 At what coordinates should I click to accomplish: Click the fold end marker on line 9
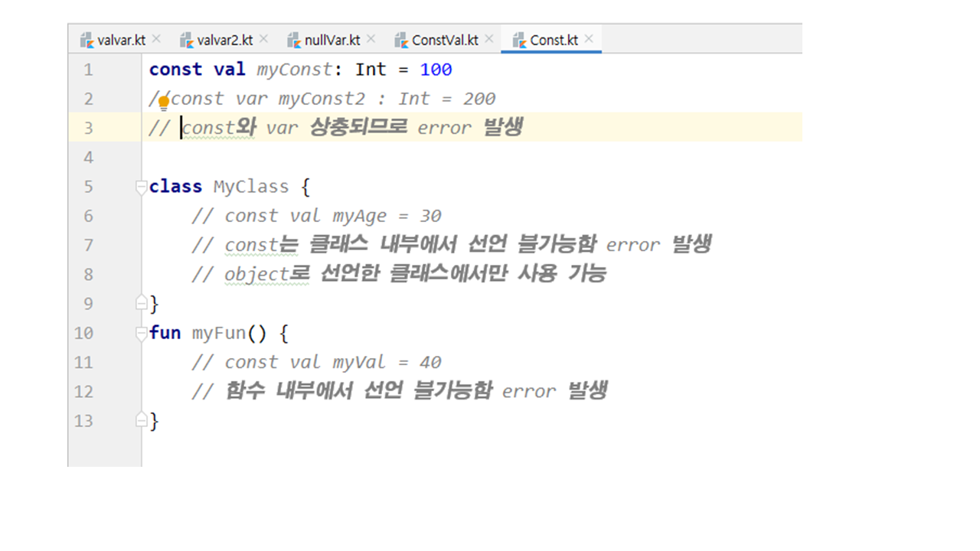[x=141, y=304]
